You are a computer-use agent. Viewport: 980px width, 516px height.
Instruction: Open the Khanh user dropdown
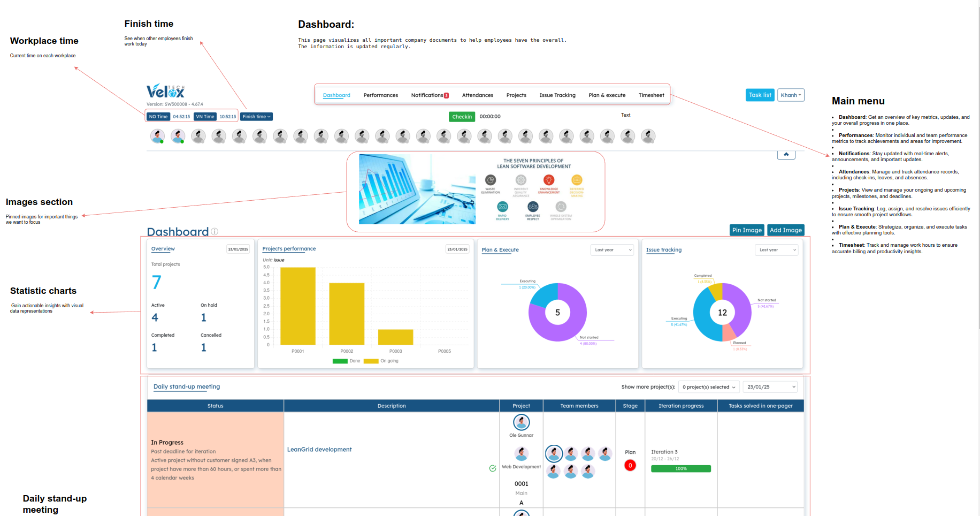(791, 95)
